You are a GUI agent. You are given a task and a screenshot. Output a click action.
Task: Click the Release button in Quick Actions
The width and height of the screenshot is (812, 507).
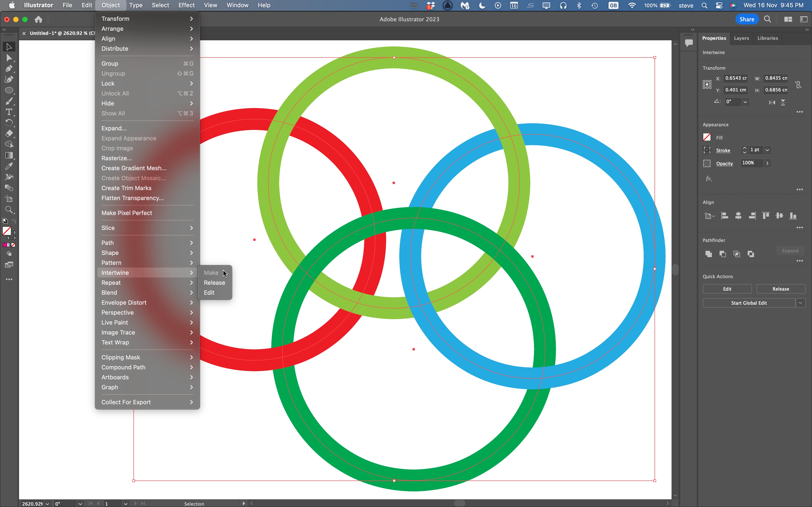781,289
